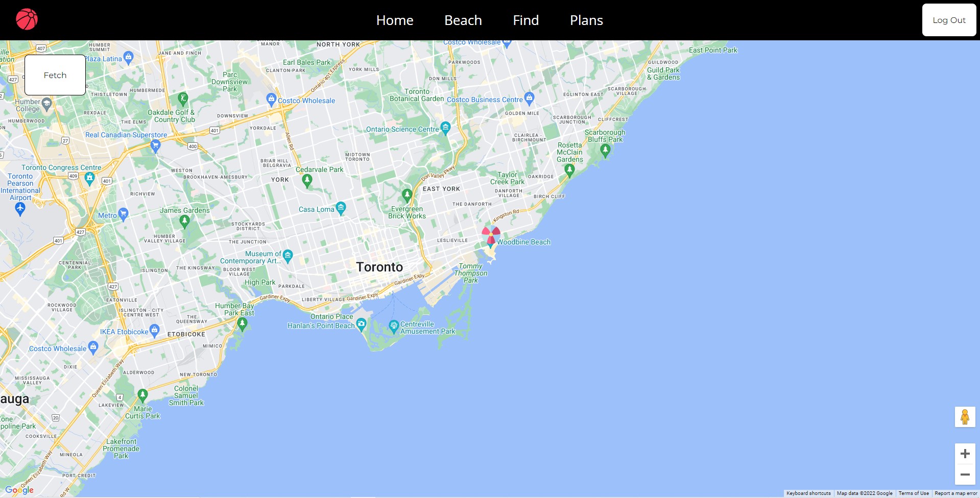Click the East Point Park label
This screenshot has height=498, width=980.
pyautogui.click(x=713, y=50)
